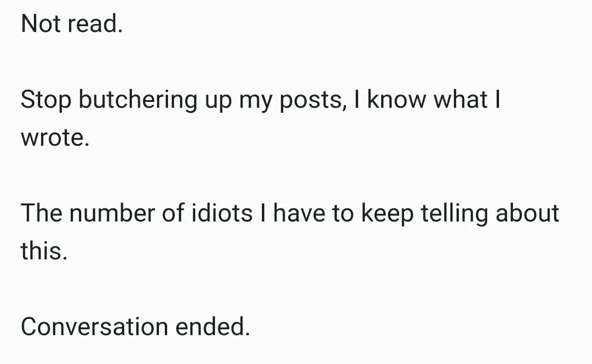Click the word "this."
592x364 pixels.
coord(44,251)
